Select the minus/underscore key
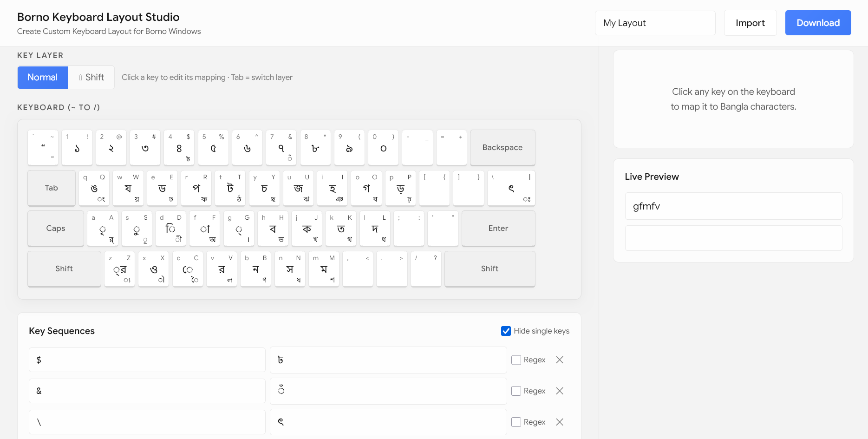 (x=418, y=148)
